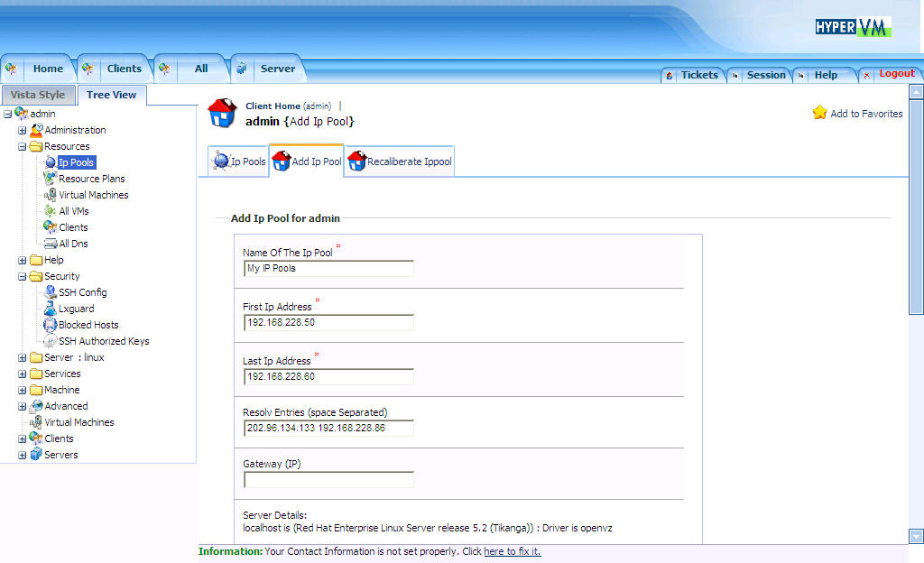Click the Gateway (IP) input field

point(328,480)
